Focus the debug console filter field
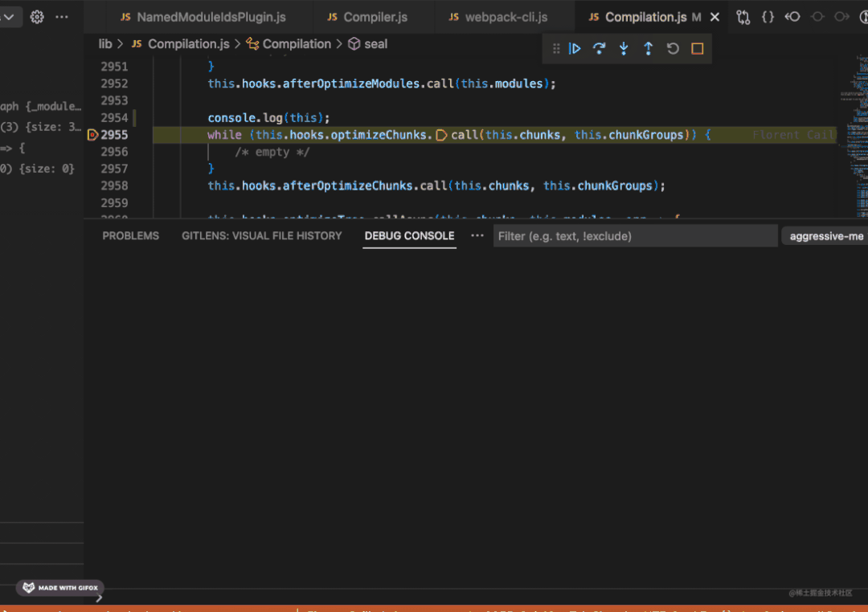Screen dimensions: 868x612 (636, 236)
